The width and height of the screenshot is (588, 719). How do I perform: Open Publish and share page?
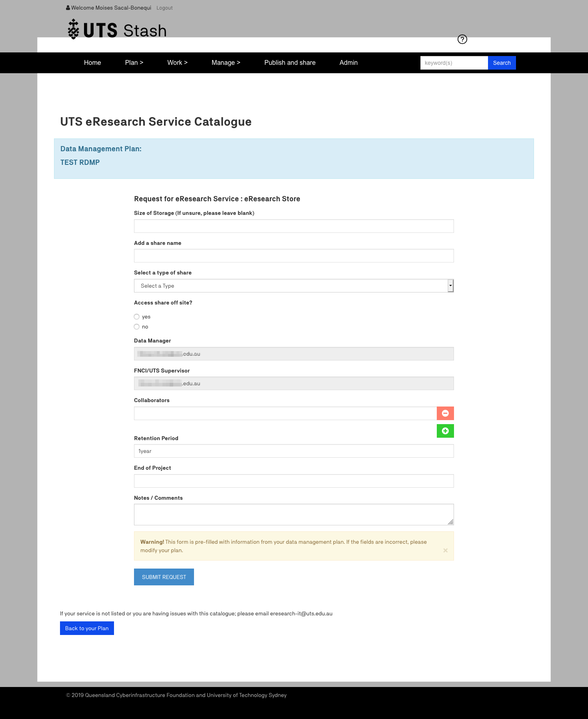[290, 62]
